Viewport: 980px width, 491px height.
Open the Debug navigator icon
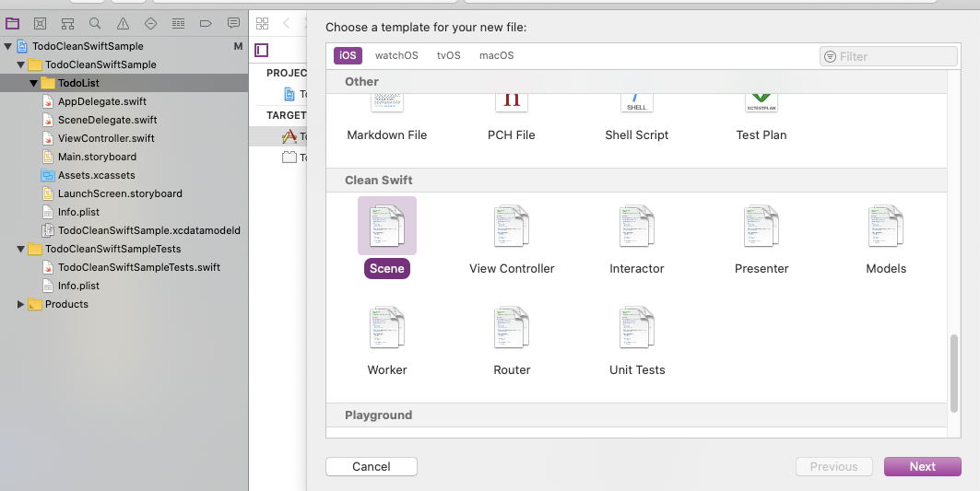[178, 24]
